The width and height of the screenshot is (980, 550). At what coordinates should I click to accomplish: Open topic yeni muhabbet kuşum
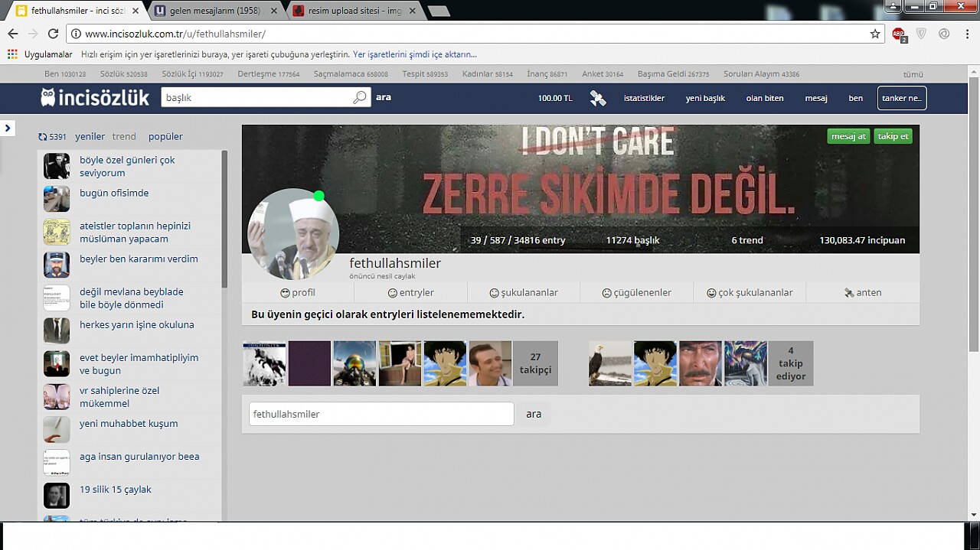[129, 423]
